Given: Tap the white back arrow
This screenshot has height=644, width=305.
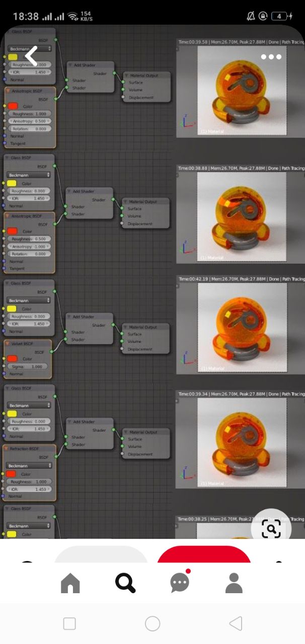Looking at the screenshot, I should [x=31, y=56].
